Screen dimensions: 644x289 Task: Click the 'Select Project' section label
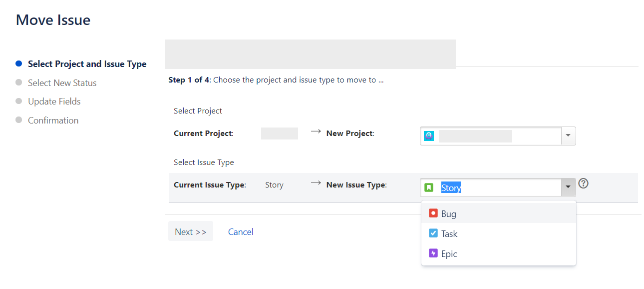[198, 111]
